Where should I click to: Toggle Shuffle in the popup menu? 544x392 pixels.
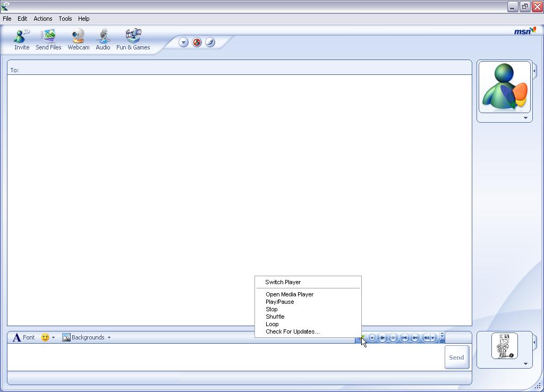tap(275, 317)
